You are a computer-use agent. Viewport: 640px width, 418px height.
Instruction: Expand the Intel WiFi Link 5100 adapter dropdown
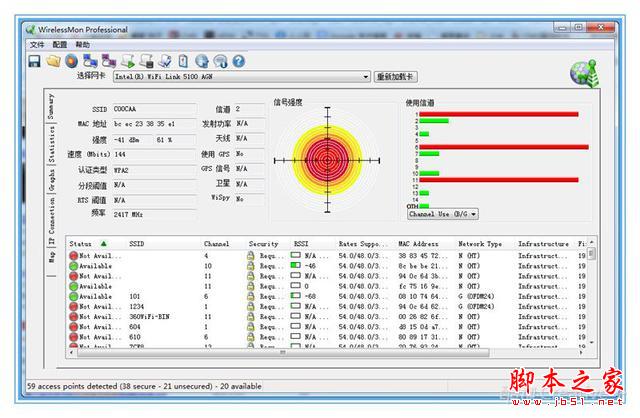click(x=365, y=77)
